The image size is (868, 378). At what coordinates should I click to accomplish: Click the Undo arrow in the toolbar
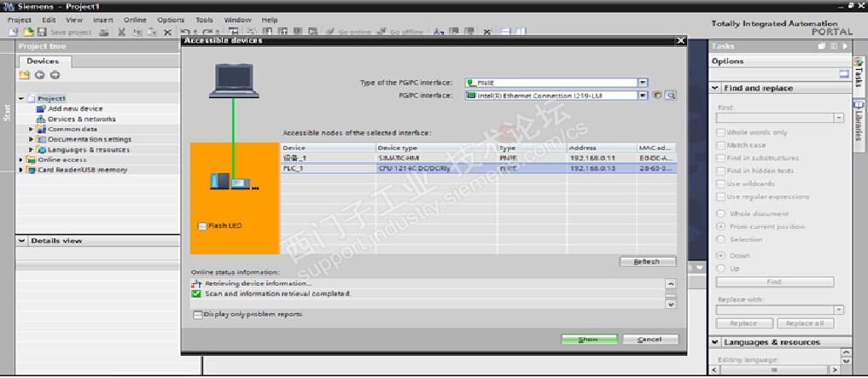[184, 32]
